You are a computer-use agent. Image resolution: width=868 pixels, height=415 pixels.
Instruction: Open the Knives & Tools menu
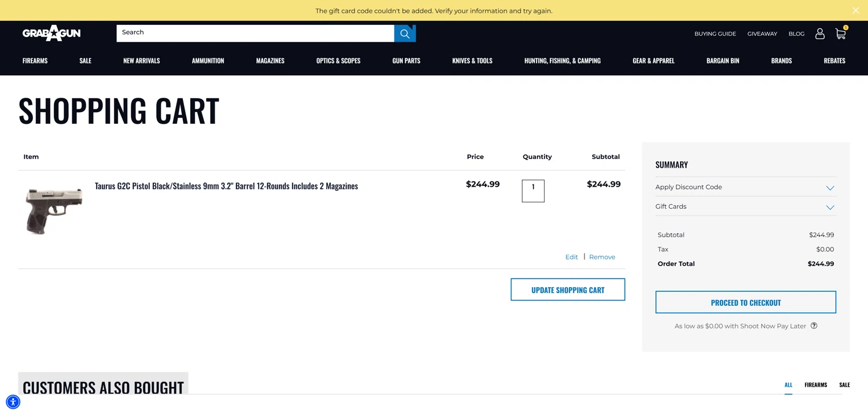pos(472,60)
